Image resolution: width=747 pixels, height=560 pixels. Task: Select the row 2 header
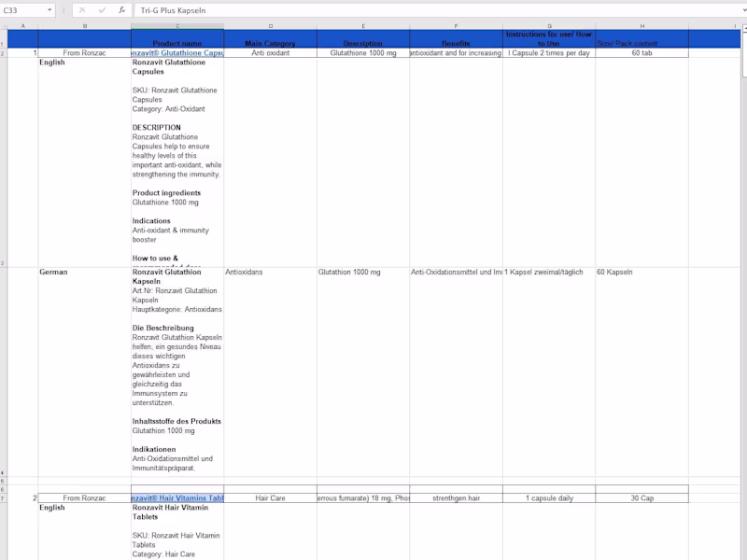click(x=4, y=53)
